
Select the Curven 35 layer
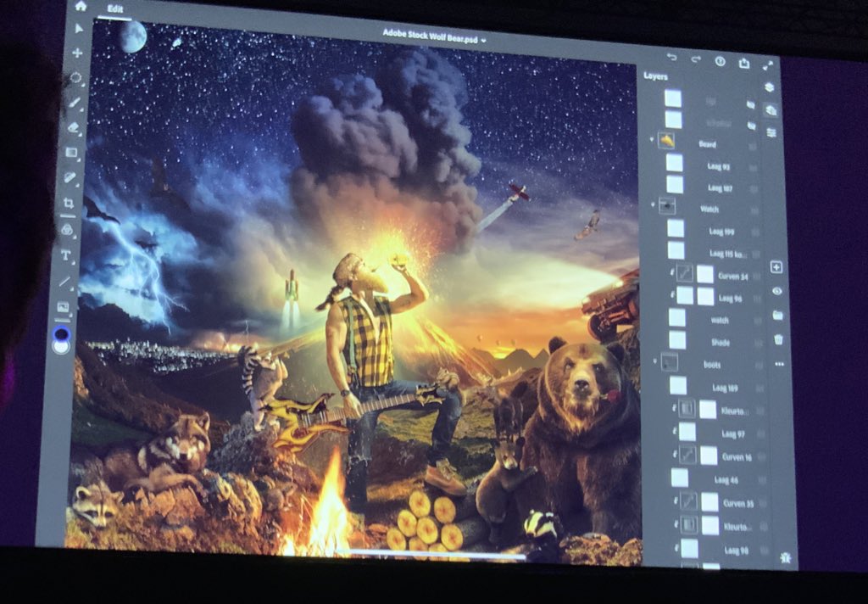[722, 502]
